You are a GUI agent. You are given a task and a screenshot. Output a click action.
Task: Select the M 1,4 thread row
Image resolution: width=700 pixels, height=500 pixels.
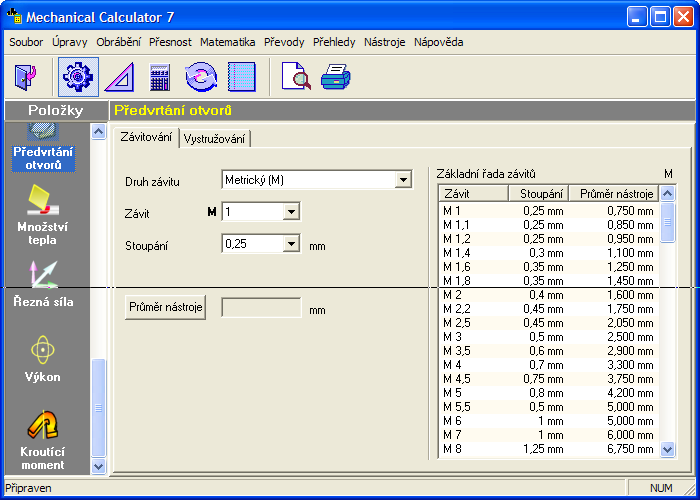coord(549,253)
